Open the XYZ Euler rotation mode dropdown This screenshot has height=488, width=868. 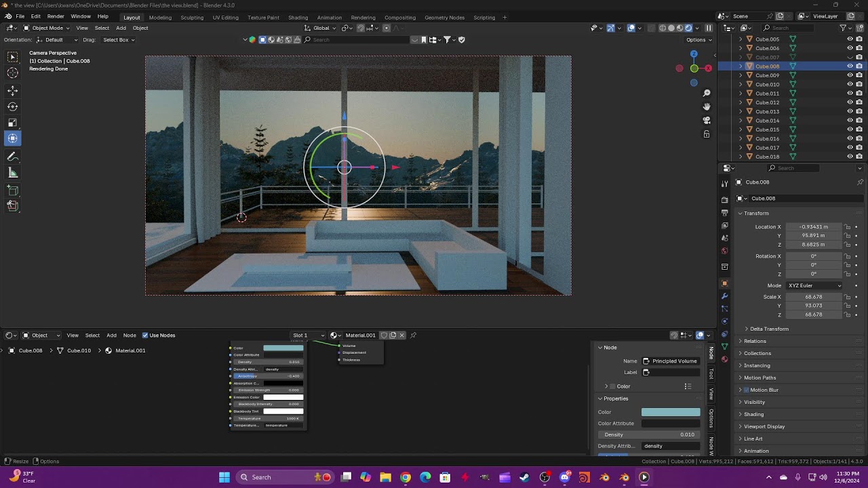point(814,285)
